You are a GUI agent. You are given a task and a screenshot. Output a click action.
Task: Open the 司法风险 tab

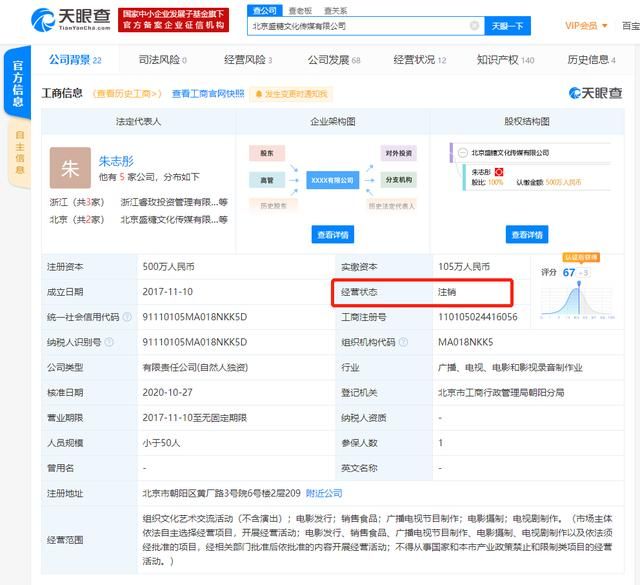coord(162,60)
